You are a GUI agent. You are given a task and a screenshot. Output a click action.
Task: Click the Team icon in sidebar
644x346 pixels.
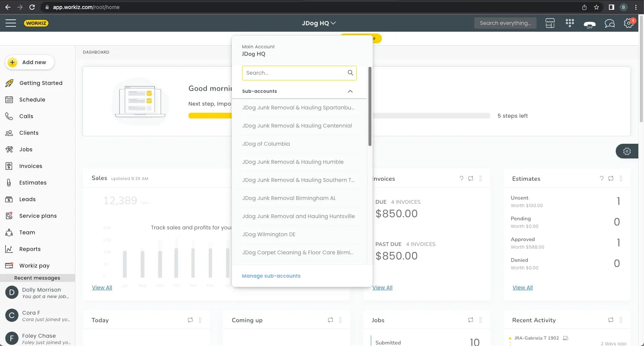pos(9,232)
